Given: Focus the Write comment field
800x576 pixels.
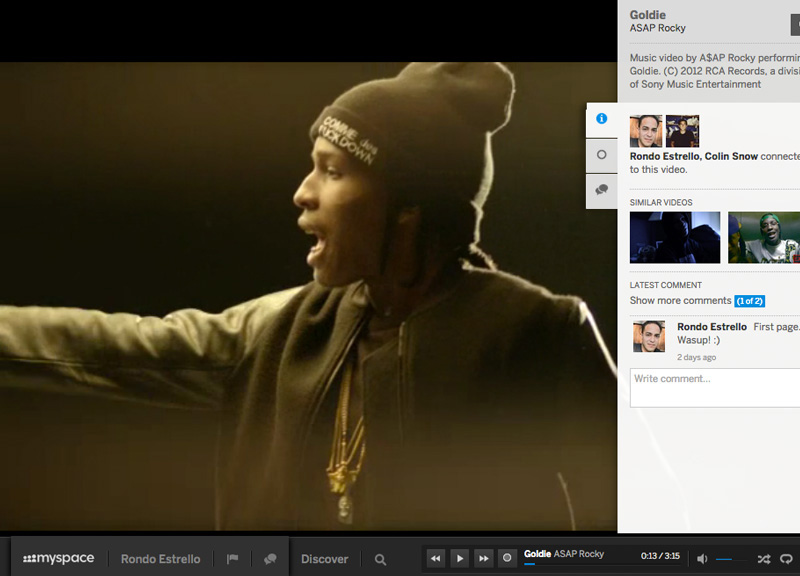Looking at the screenshot, I should click(x=715, y=388).
